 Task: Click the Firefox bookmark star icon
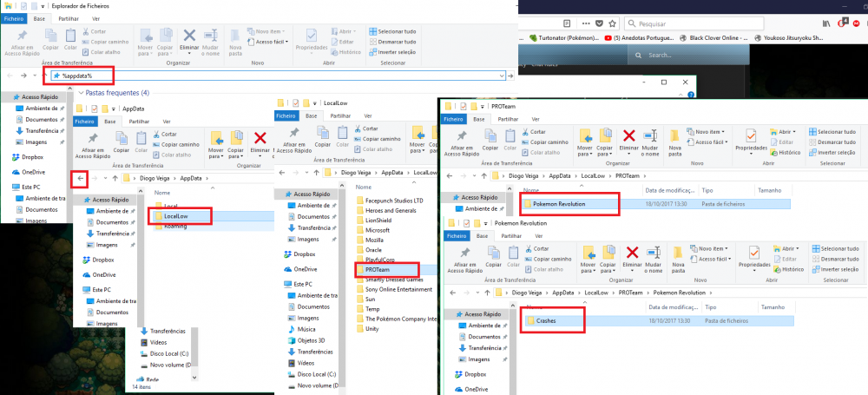[612, 23]
